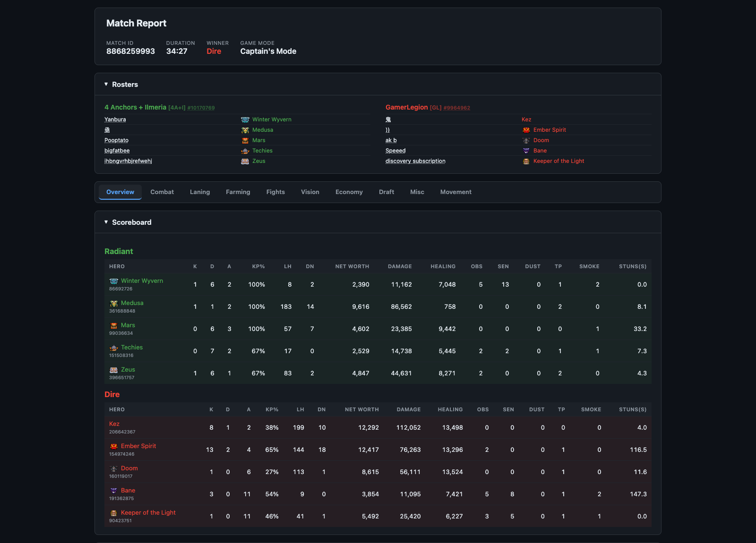
Task: Open the Movement tab
Action: click(x=456, y=192)
